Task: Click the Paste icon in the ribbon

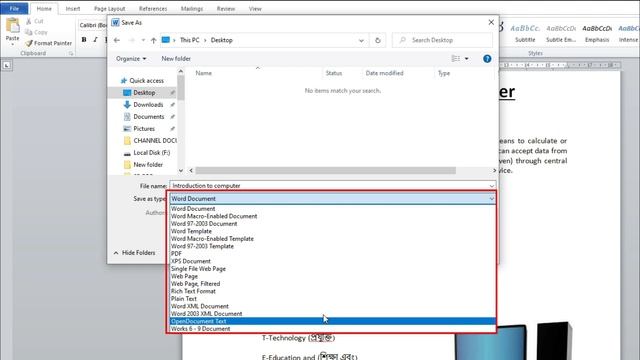Action: [x=12, y=26]
